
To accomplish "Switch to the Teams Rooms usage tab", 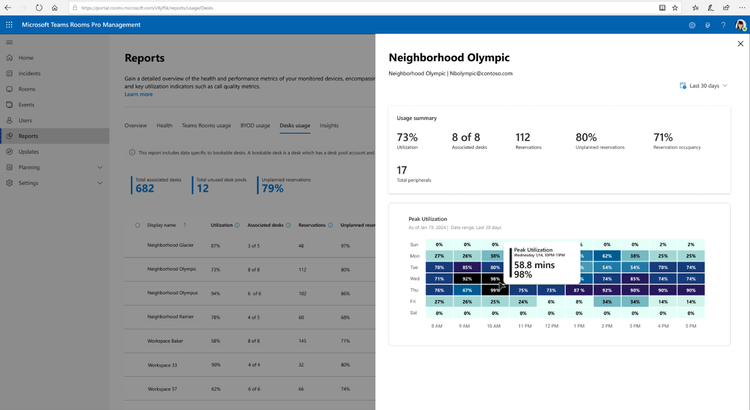I will click(206, 126).
